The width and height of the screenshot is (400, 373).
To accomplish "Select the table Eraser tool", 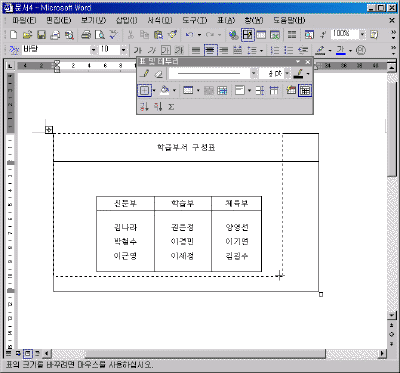I will (x=159, y=74).
